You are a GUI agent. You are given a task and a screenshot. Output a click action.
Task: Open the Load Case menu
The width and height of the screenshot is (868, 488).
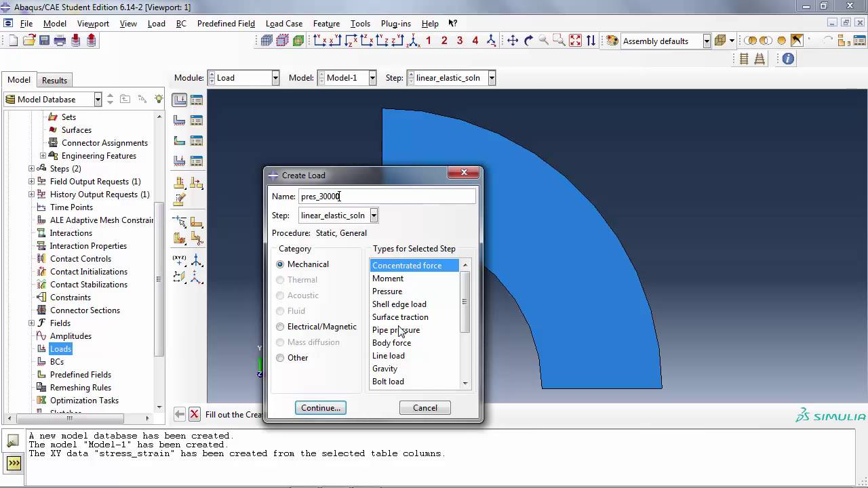pyautogui.click(x=284, y=24)
